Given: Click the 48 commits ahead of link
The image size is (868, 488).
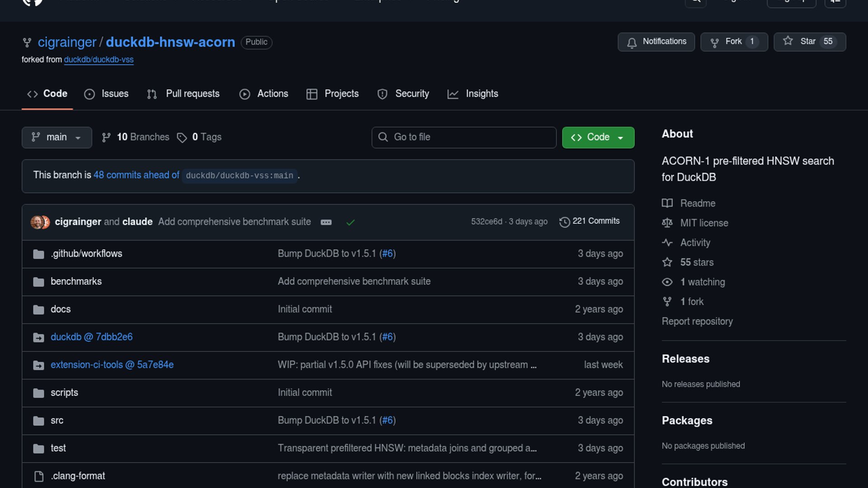Looking at the screenshot, I should point(136,175).
